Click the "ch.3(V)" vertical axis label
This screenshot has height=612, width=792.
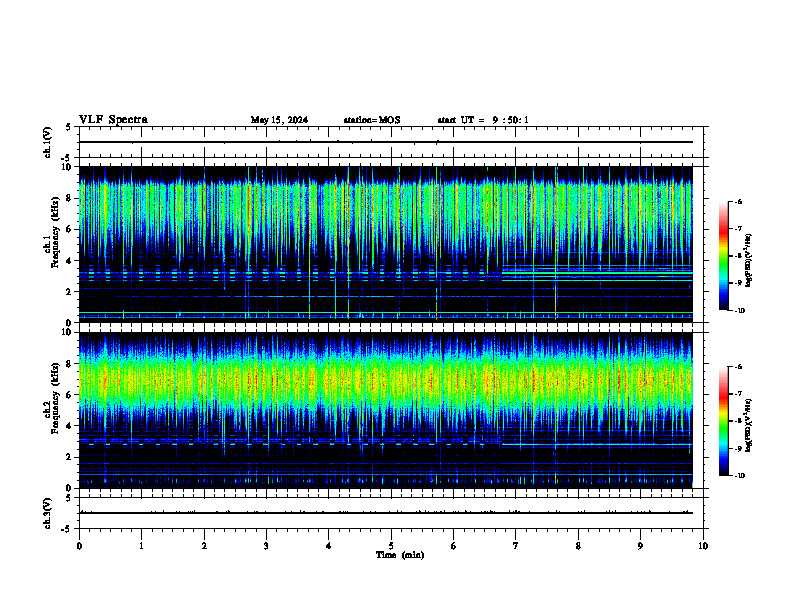click(x=47, y=514)
